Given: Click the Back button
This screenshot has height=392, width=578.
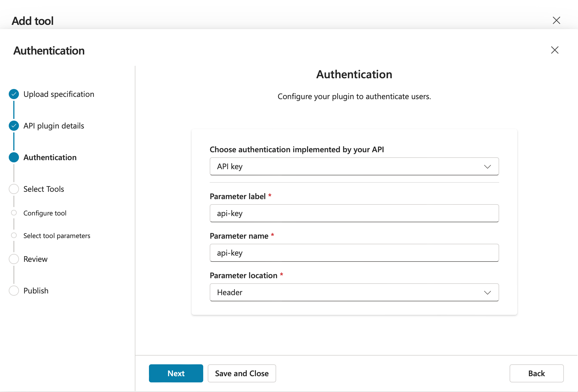Looking at the screenshot, I should (x=536, y=373).
